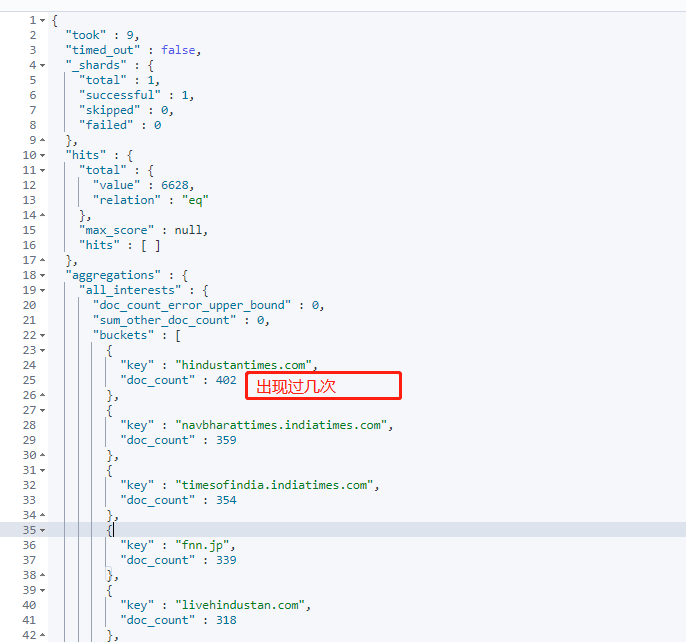Click the "max_score" key

point(116,230)
